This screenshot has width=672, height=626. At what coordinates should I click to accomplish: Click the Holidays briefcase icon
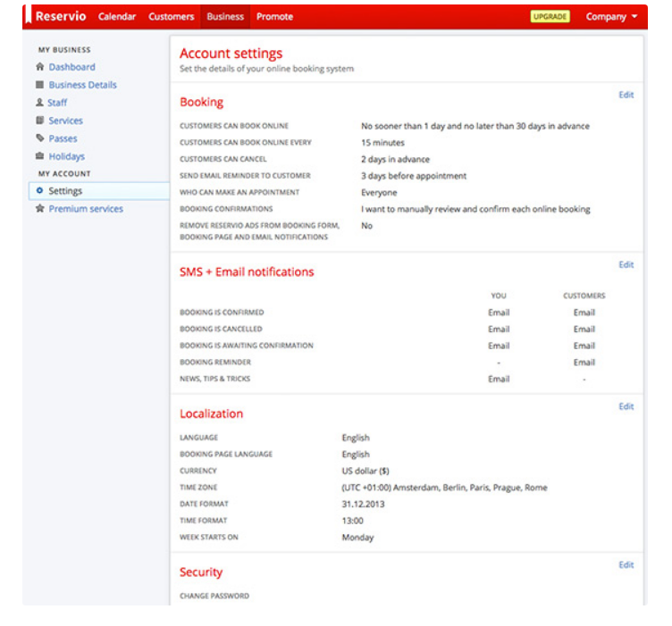[x=39, y=156]
